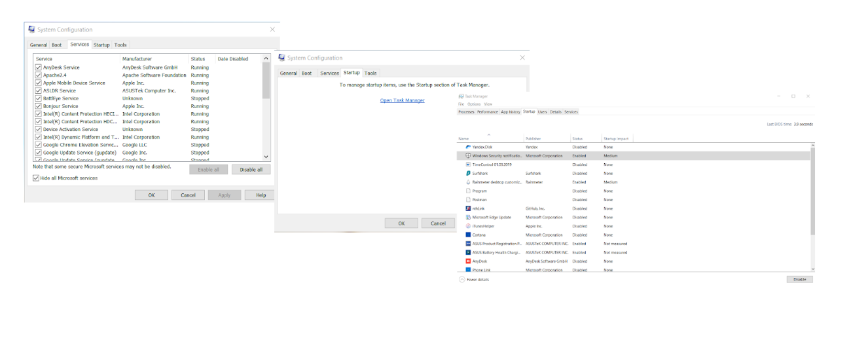Viewport: 868px width, 346px height.
Task: Switch to Processes tab in Task Manager
Action: 466,112
